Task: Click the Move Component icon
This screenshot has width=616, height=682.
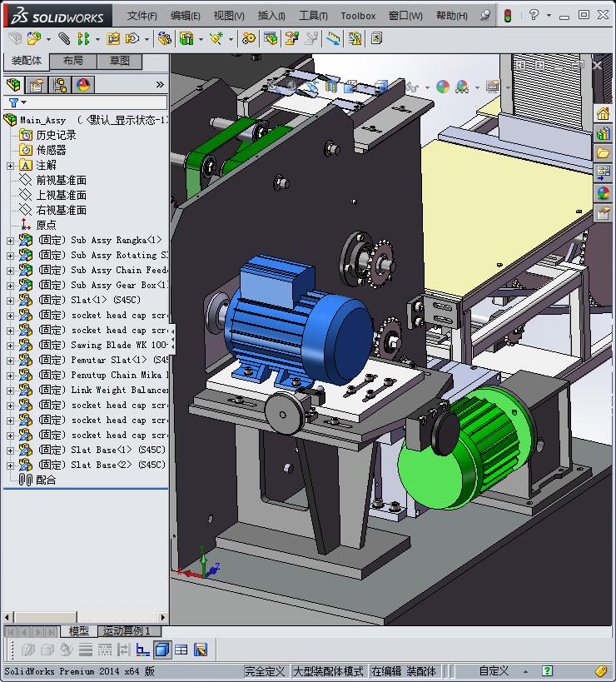Action: pos(132,38)
